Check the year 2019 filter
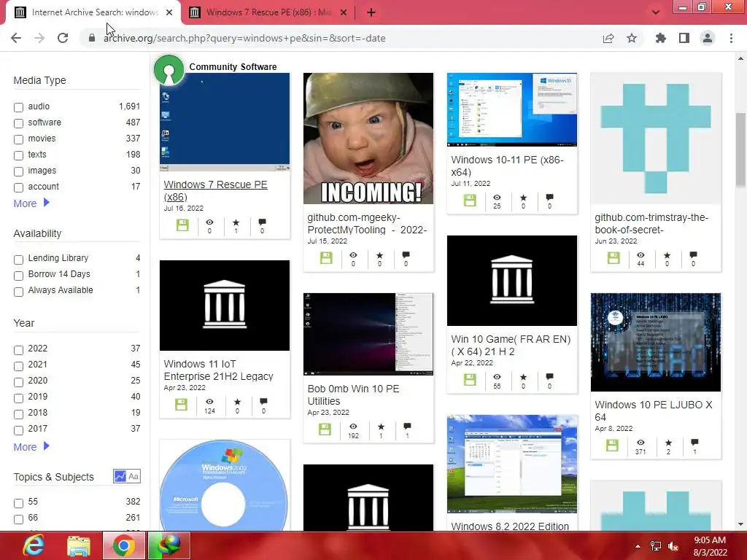The height and width of the screenshot is (560, 747). coord(18,398)
